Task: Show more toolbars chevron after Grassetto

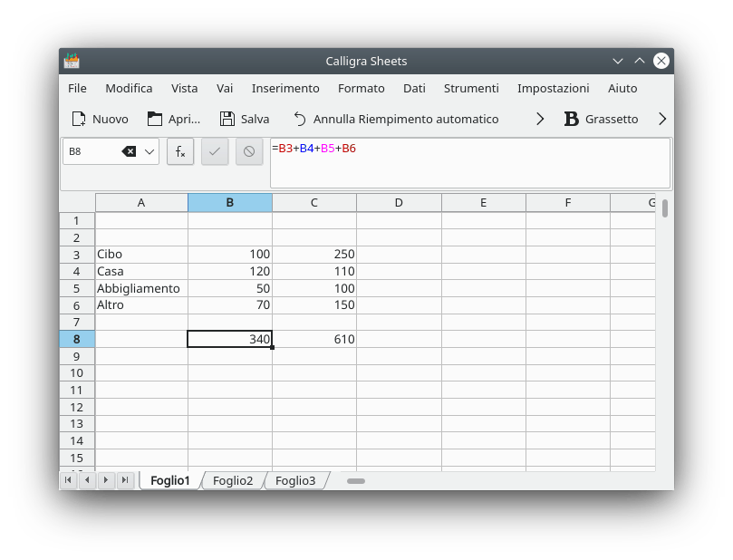Action: (x=661, y=119)
